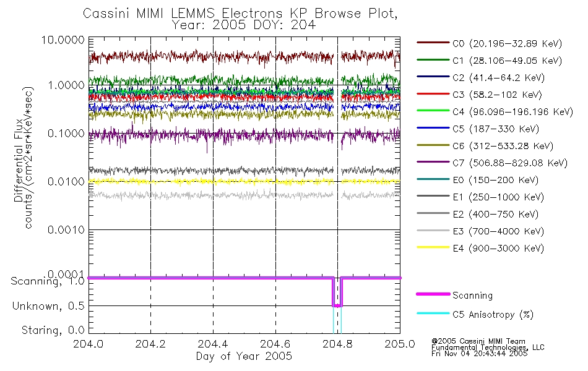
Task: Click the E3 light gray legend line
Action: point(433,230)
